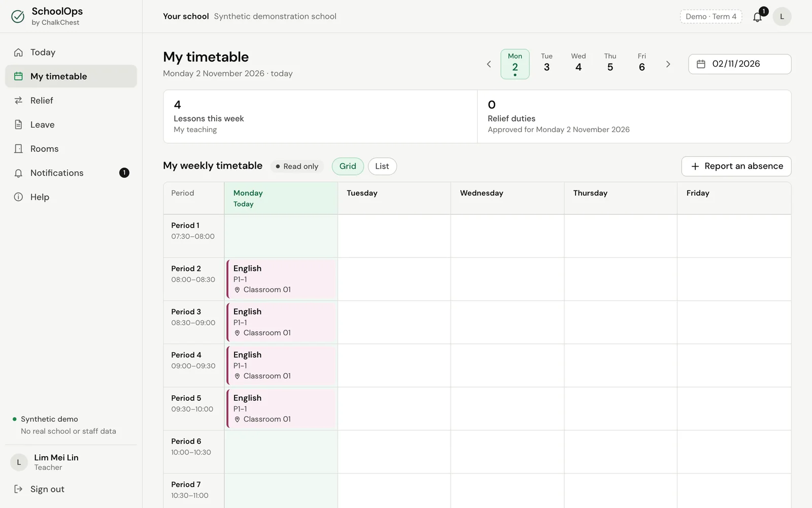Go to previous week with left chevron
The image size is (812, 508).
pyautogui.click(x=489, y=64)
